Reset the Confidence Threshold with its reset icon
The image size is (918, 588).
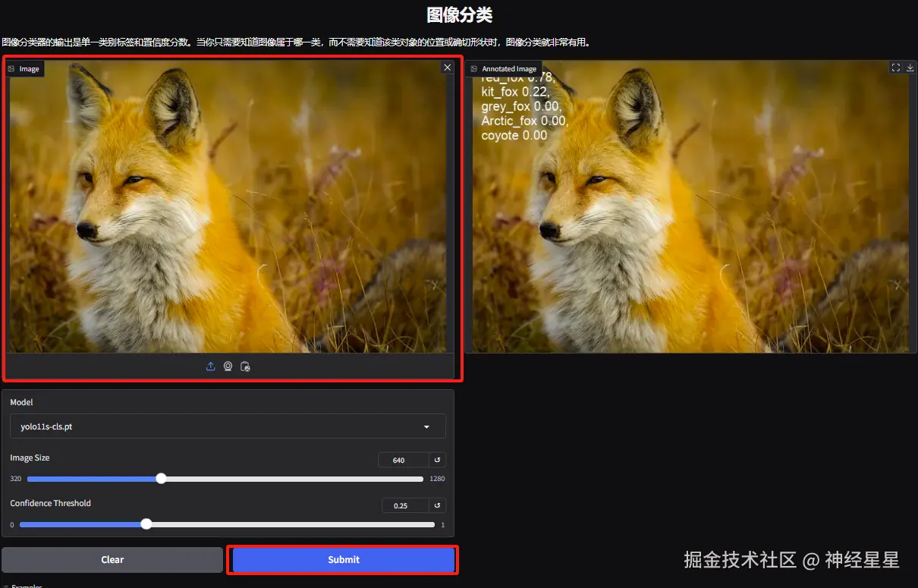(x=437, y=505)
